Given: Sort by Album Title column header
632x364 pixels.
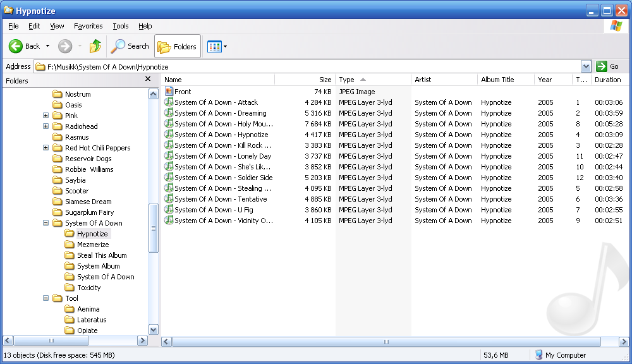Looking at the screenshot, I should click(506, 80).
